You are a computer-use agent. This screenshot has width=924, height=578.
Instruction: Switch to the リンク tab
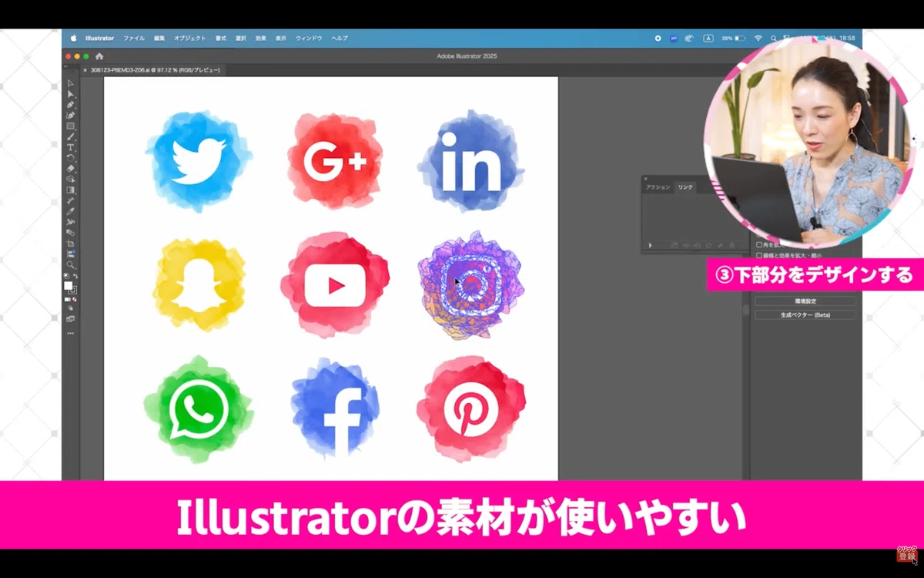pyautogui.click(x=685, y=187)
